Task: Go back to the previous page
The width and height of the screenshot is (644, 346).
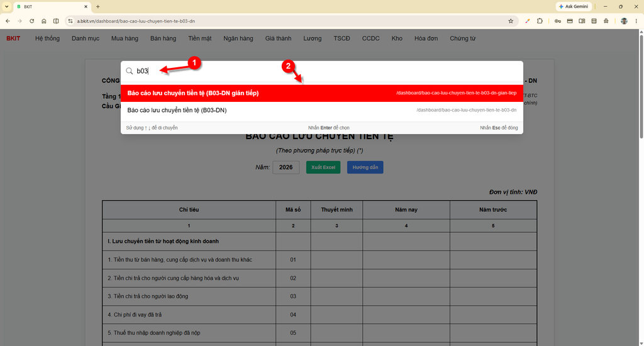Action: coord(8,21)
